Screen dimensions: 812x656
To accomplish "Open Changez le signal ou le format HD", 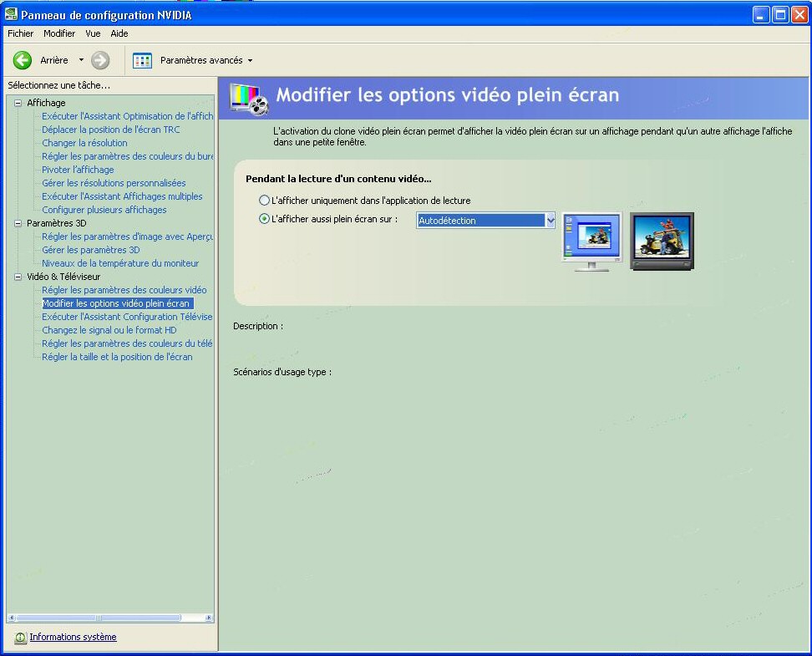I will [109, 330].
